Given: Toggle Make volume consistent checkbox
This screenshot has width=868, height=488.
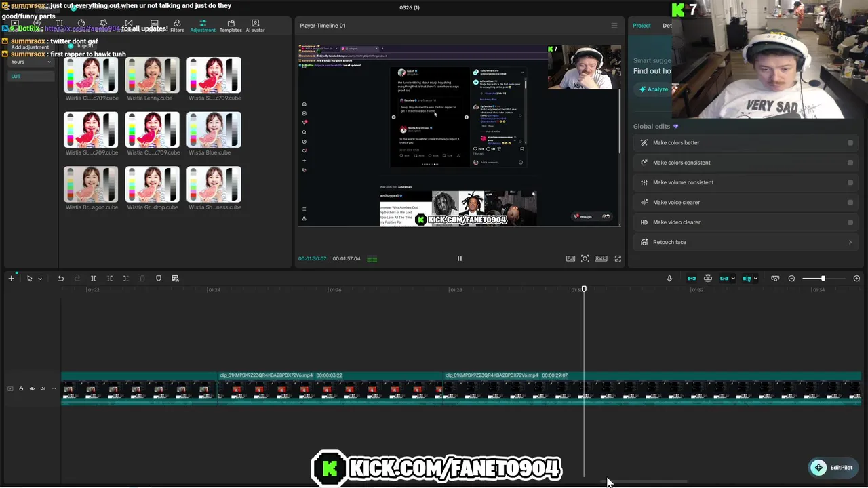Looking at the screenshot, I should pyautogui.click(x=850, y=182).
